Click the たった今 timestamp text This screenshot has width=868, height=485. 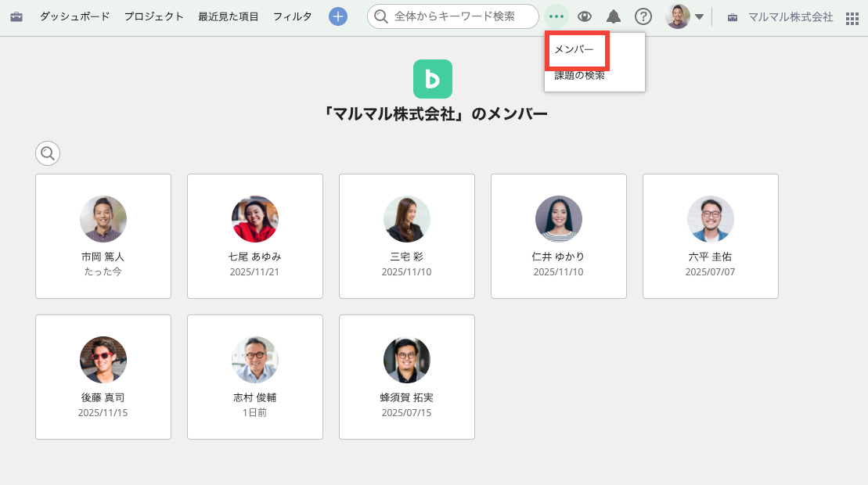coord(103,272)
